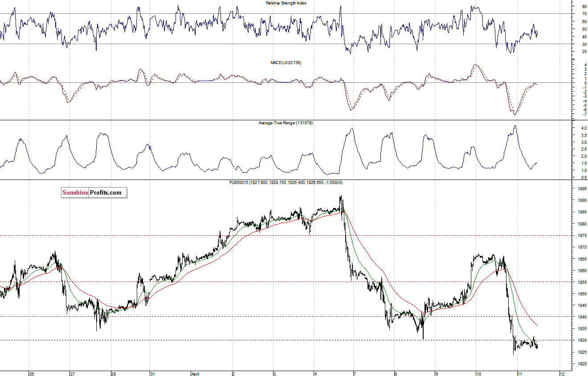This screenshot has height=376, width=588.
Task: Click the 0 value on MACD axis
Action: click(x=585, y=83)
